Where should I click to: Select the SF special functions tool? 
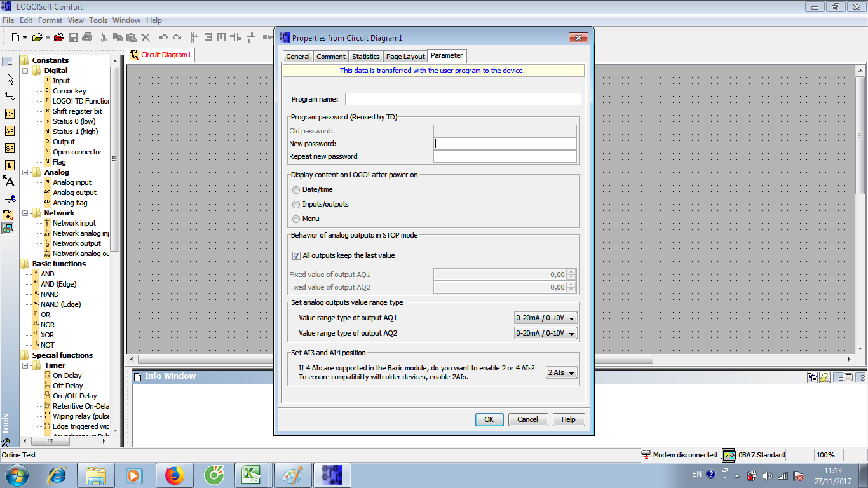(10, 148)
